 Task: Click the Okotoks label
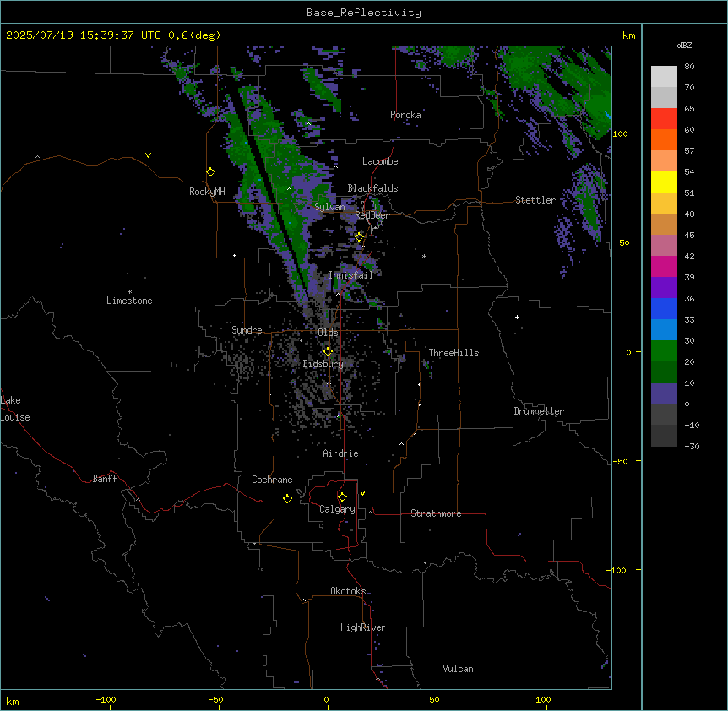(x=348, y=591)
